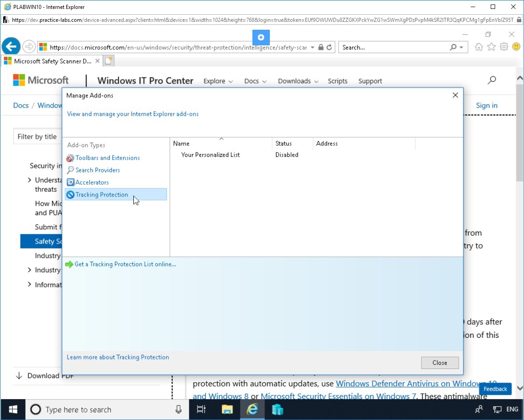
Task: Click the refresh icon in address bar
Action: coord(329,47)
